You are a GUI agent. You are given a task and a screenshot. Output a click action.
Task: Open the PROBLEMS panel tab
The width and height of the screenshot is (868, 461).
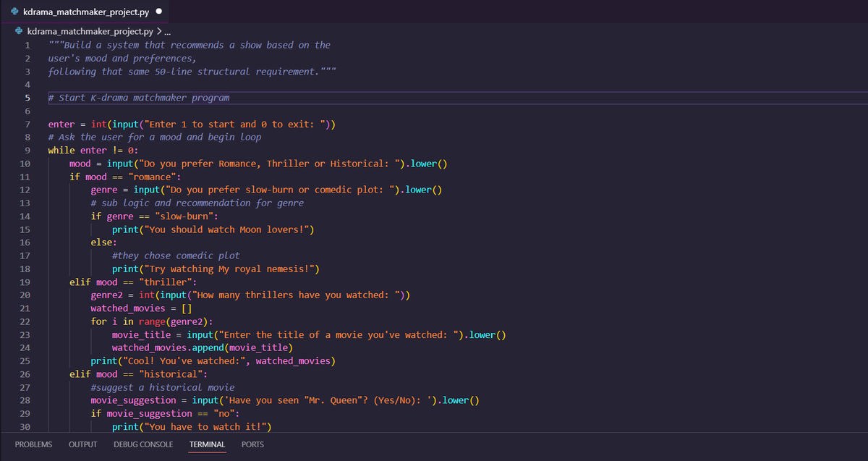pos(33,444)
